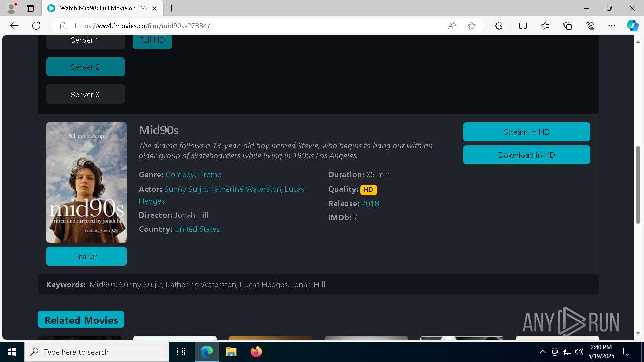The height and width of the screenshot is (362, 644).
Task: Show hidden tray icons chevron
Action: (542, 352)
